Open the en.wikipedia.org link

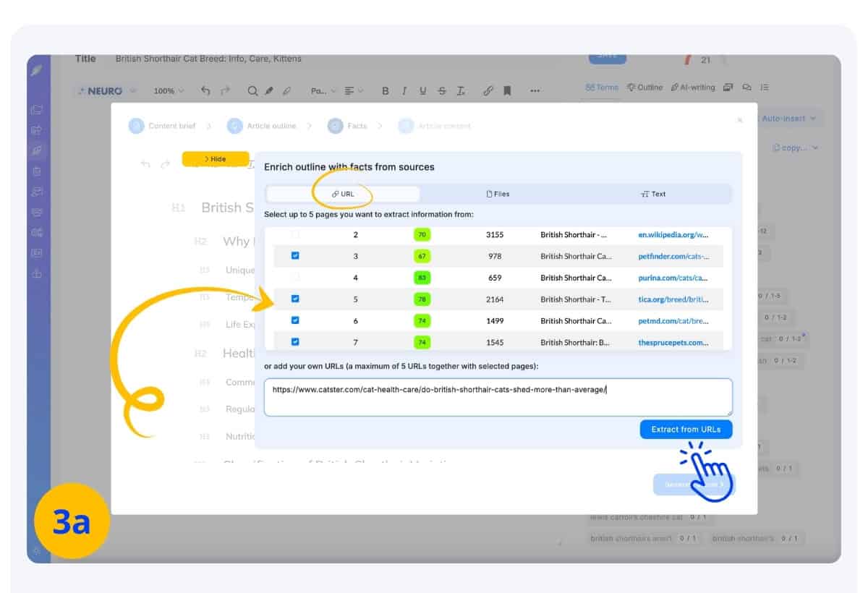click(x=673, y=234)
